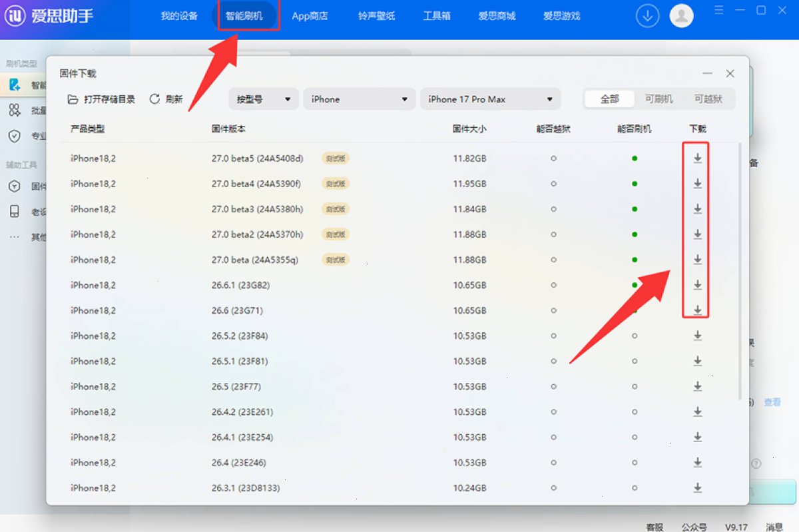This screenshot has height=532, width=799.
Task: Click 固件版本 column header
Action: click(228, 129)
